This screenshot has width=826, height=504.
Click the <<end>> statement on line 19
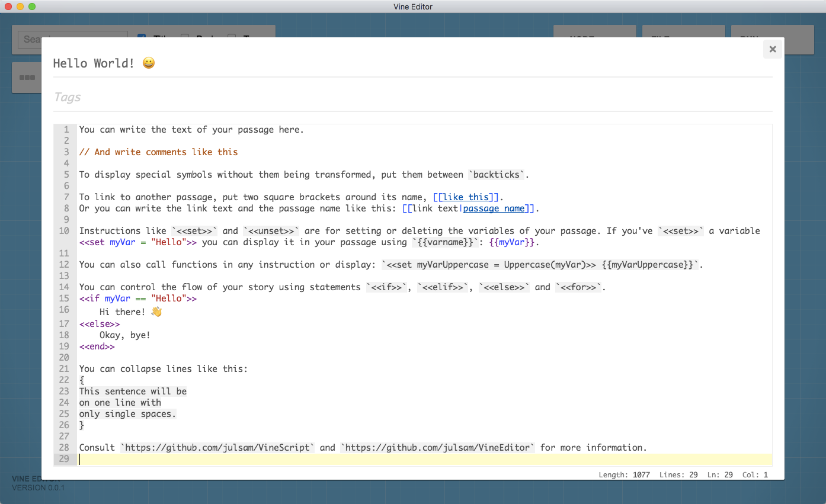coord(97,346)
